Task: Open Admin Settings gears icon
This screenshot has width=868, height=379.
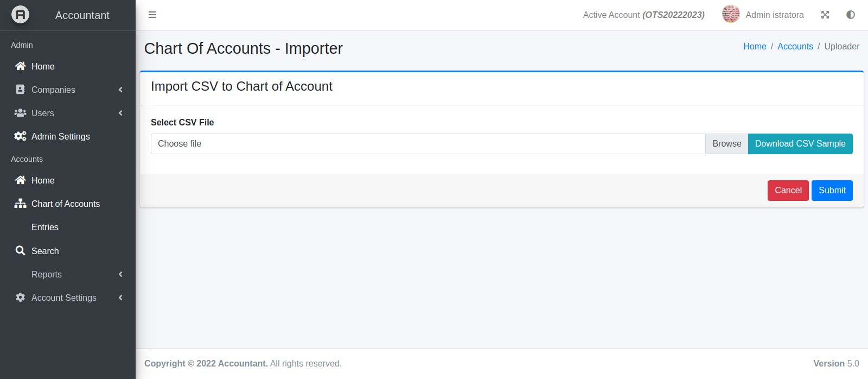Action: 20,136
